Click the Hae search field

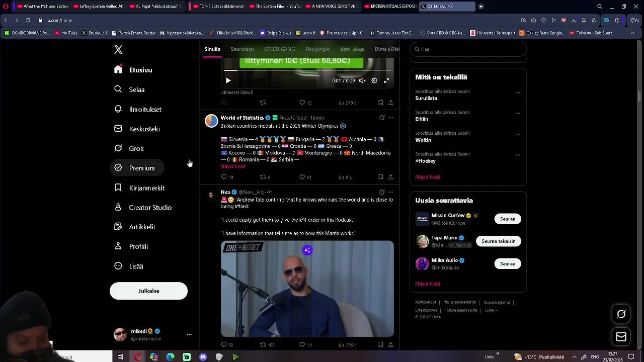(468, 49)
